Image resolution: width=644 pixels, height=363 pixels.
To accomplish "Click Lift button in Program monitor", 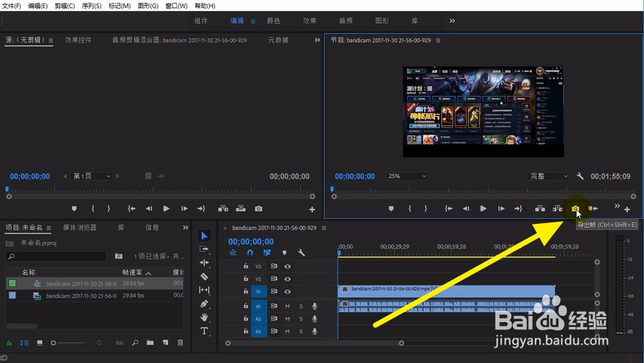I will [540, 209].
